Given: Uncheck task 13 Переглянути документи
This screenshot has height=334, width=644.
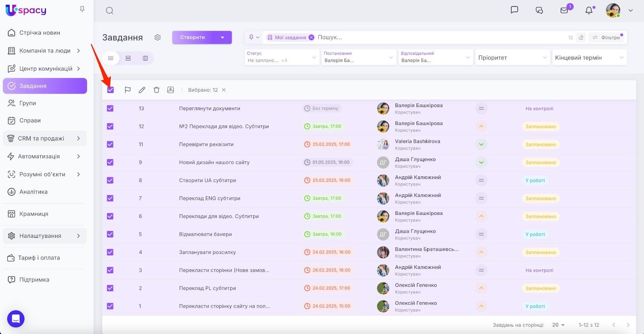Looking at the screenshot, I should 110,109.
